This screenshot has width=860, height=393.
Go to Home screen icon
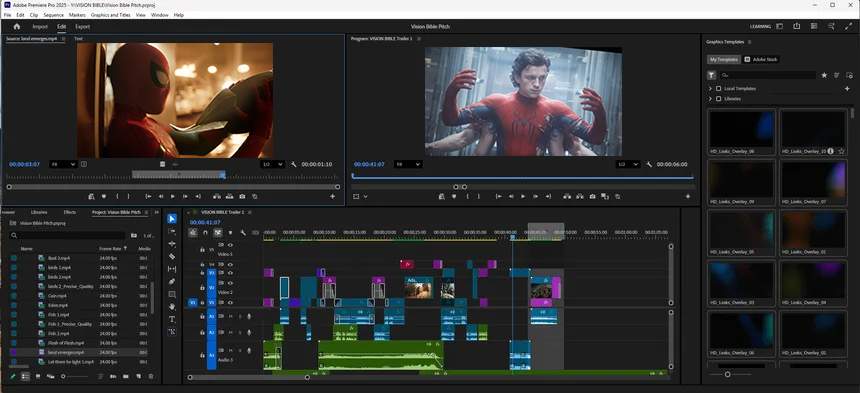(17, 26)
